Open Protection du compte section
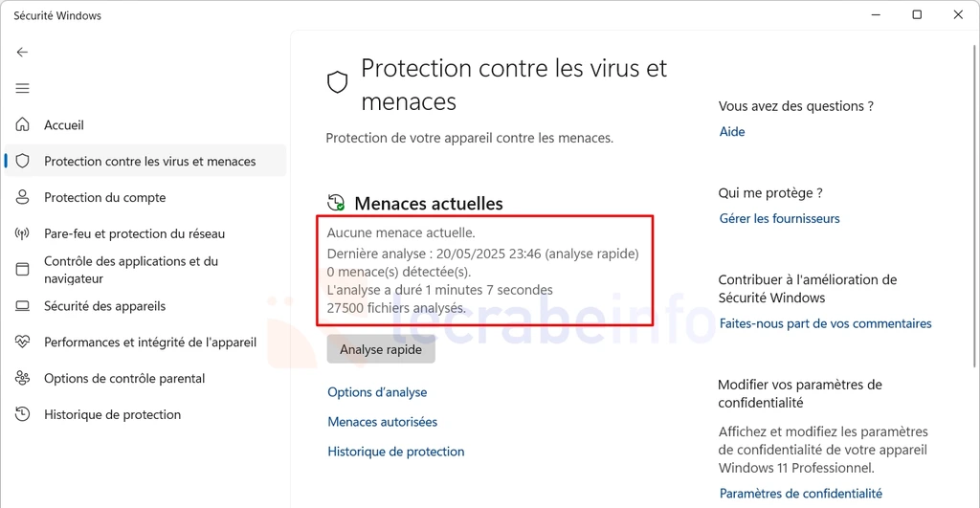The image size is (980, 508). [105, 197]
